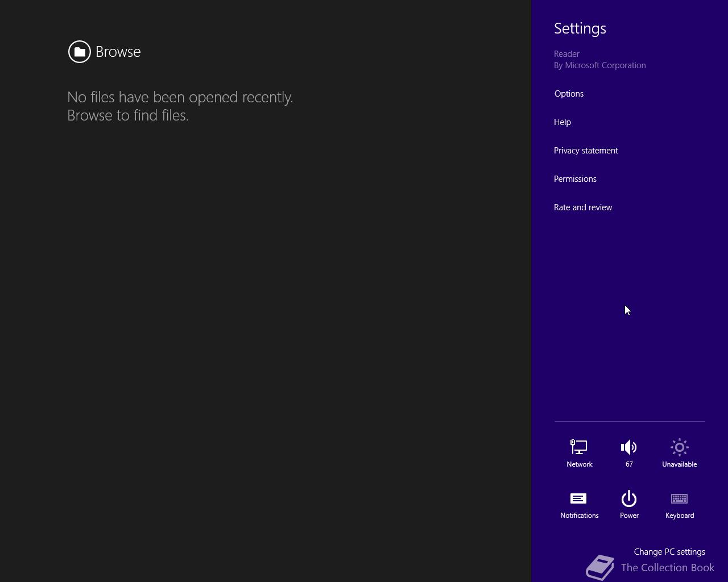728x582 pixels.
Task: Open the Power options icon
Action: (x=629, y=498)
